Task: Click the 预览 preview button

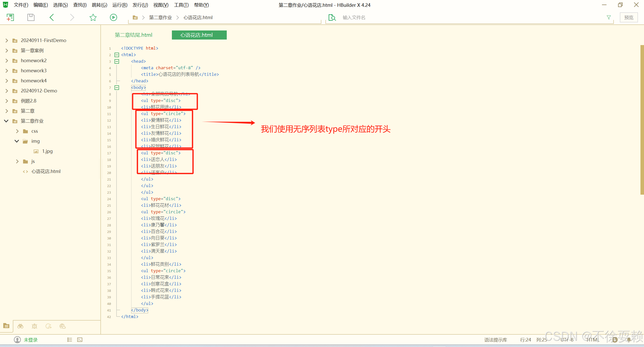Action: (x=628, y=17)
